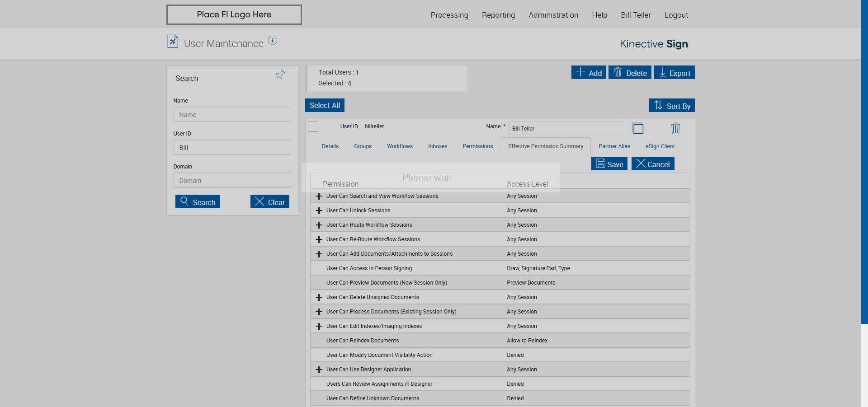
Task: Click the page vertical scrollbar
Action: 864,181
